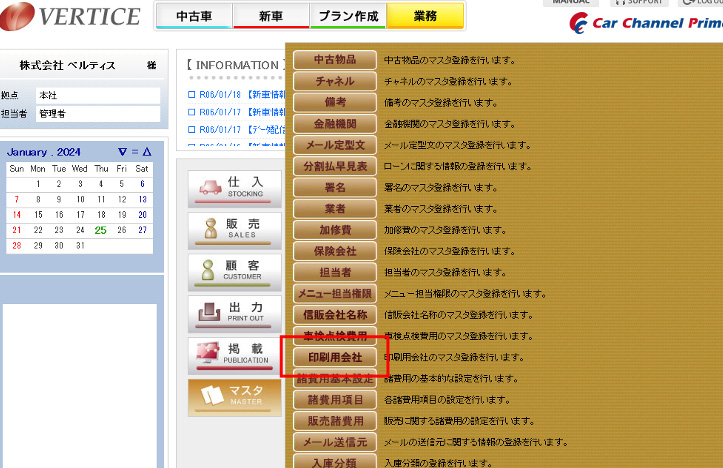This screenshot has width=723, height=468.
Task: Click the 保険会社 master button
Action: pos(334,250)
